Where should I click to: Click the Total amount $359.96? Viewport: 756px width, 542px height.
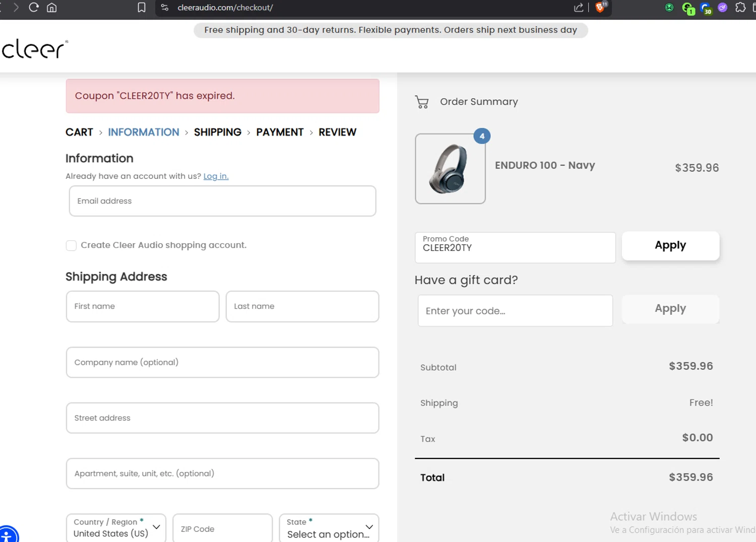click(x=691, y=477)
